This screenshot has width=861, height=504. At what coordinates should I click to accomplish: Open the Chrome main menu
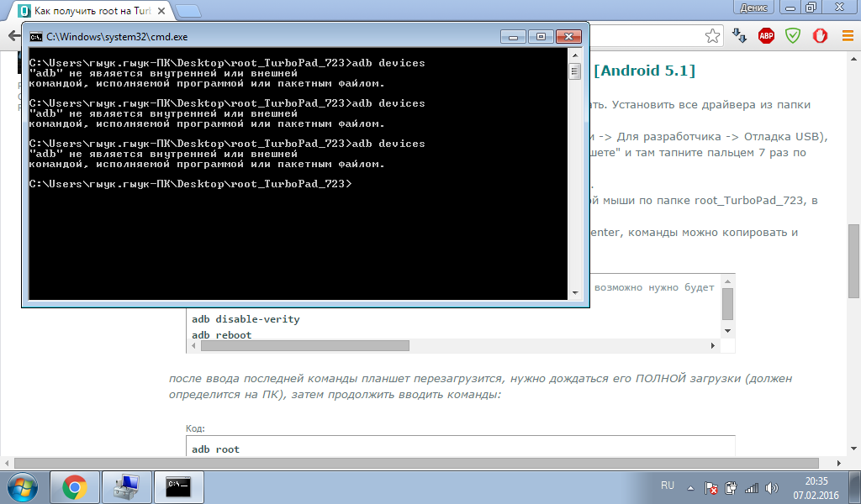click(x=848, y=36)
